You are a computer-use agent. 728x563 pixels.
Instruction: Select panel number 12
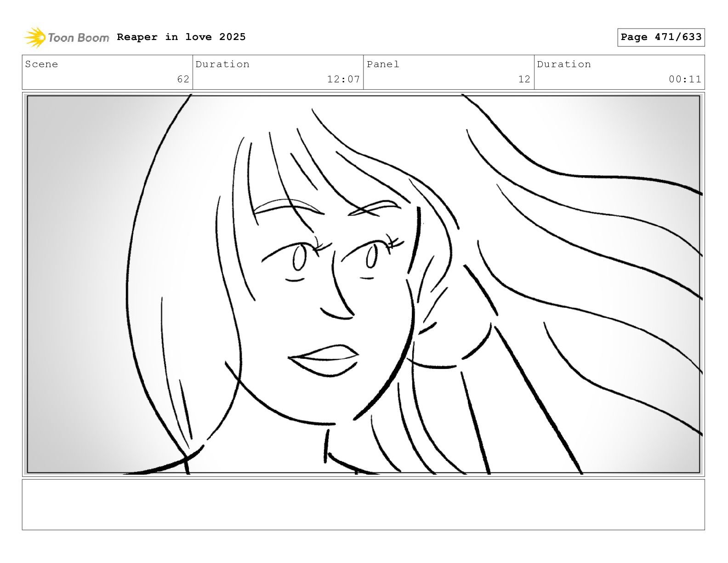click(x=524, y=79)
